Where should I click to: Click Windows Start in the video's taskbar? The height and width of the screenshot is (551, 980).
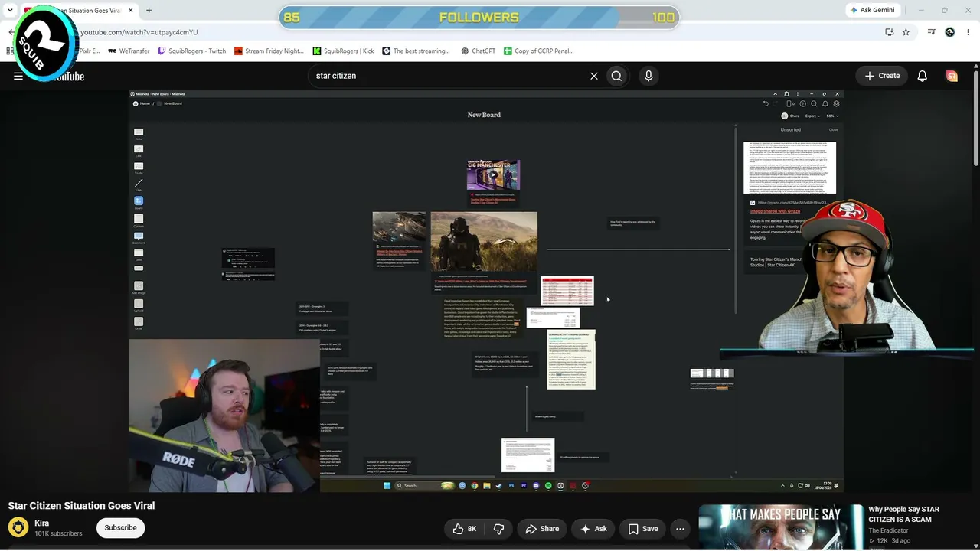(387, 485)
